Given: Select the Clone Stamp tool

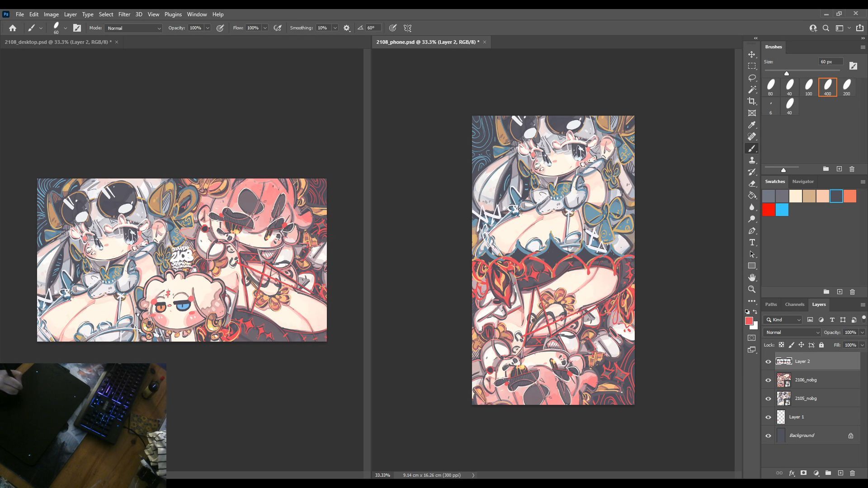Looking at the screenshot, I should coord(752,160).
